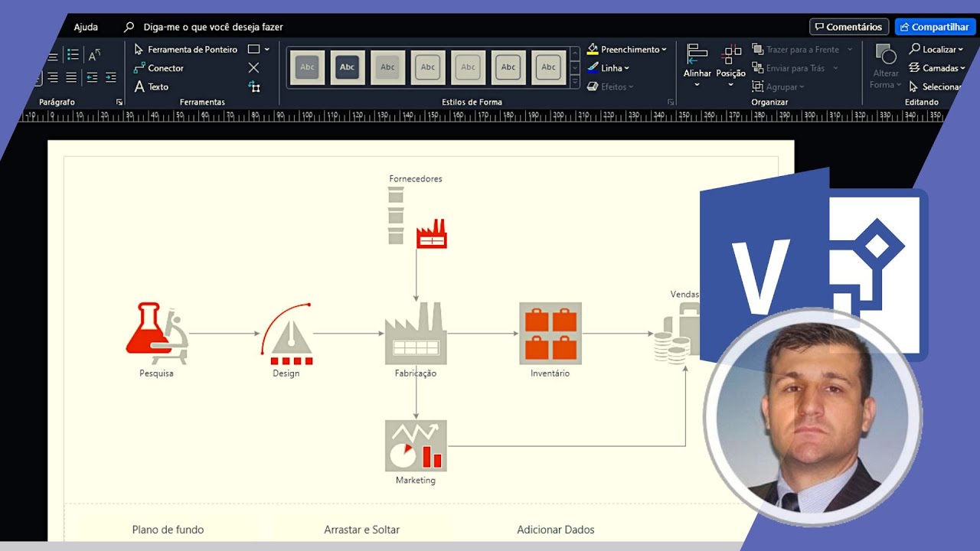Click the Plano de fundo label

168,530
